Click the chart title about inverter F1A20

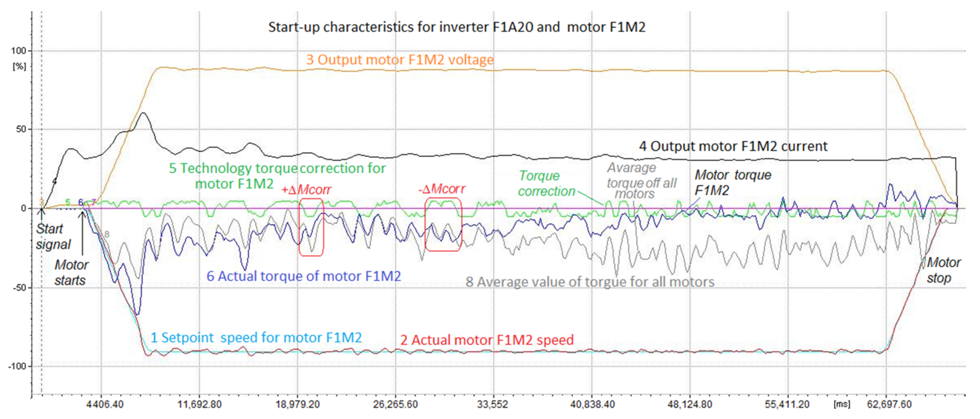[456, 27]
